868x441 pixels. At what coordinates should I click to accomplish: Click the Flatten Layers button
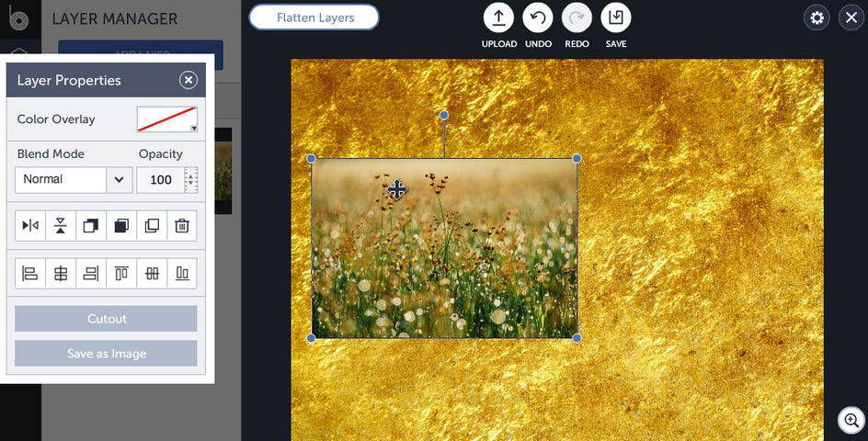point(314,17)
